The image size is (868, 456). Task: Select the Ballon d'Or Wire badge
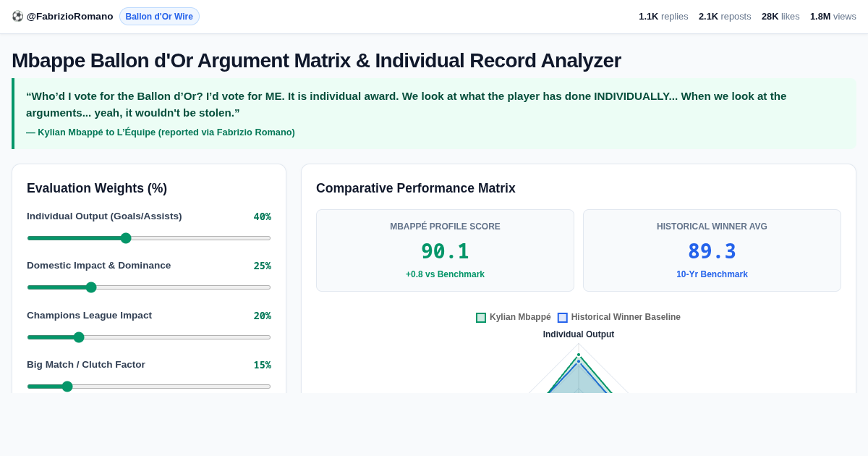[159, 17]
